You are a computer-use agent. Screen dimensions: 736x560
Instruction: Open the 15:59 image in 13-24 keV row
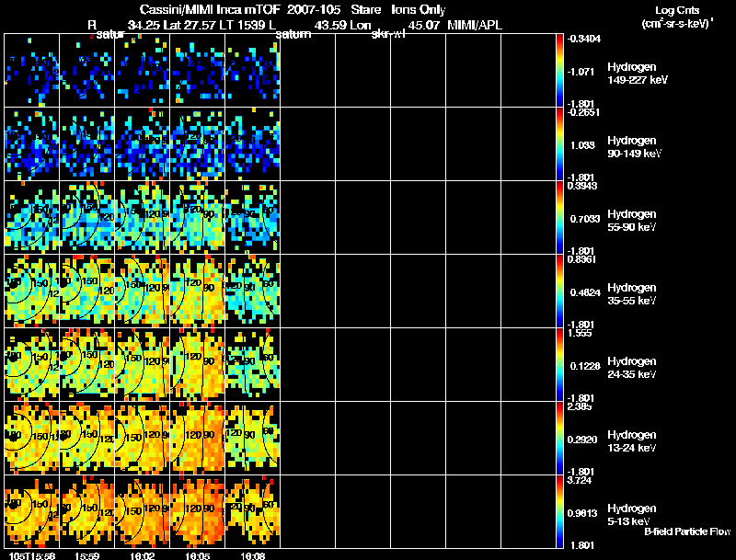click(86, 438)
